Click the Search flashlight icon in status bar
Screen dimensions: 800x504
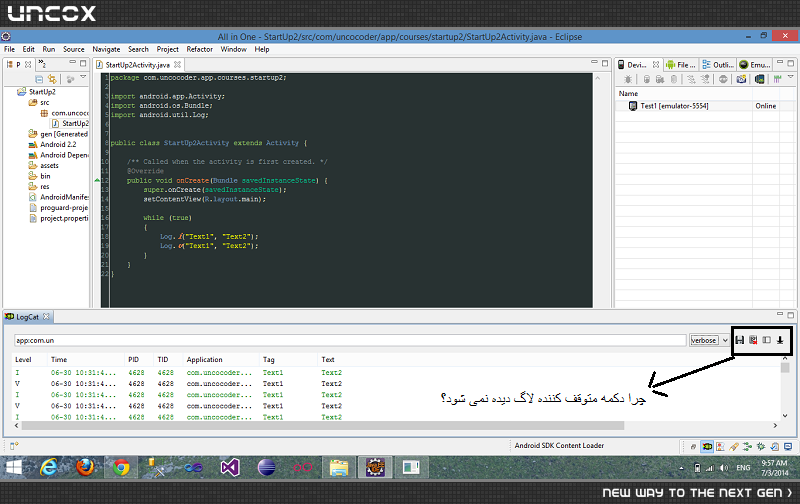coord(734,447)
